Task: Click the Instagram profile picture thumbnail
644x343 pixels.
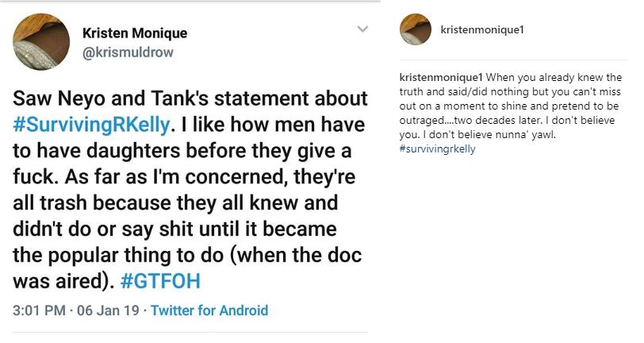Action: 415,29
